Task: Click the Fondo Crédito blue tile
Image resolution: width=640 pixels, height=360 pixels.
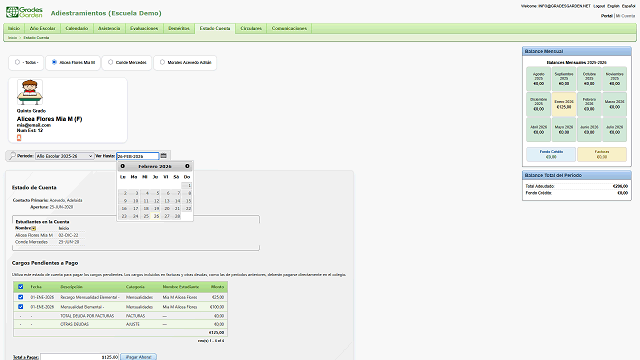Action: [x=551, y=154]
